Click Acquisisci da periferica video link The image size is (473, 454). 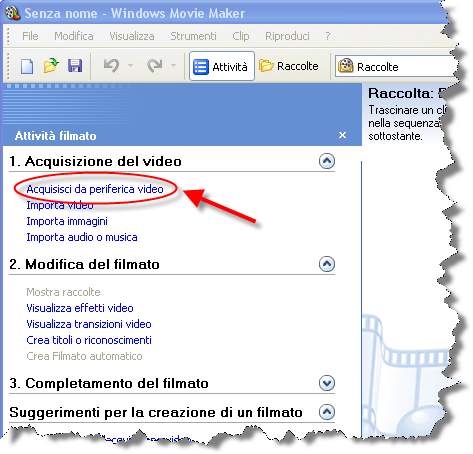pos(95,189)
